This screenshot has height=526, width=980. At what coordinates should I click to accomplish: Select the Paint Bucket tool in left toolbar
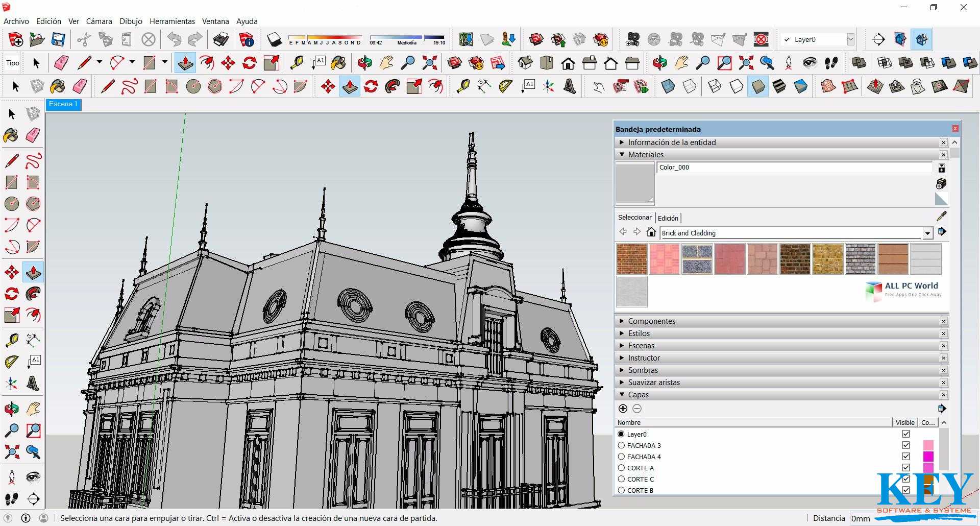[11, 135]
